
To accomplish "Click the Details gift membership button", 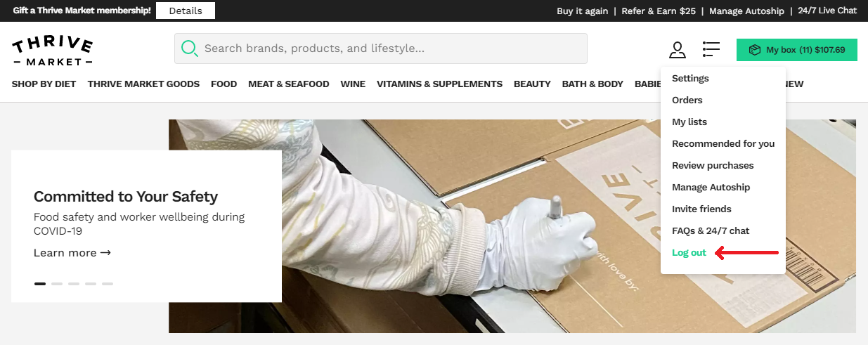I will (x=186, y=11).
